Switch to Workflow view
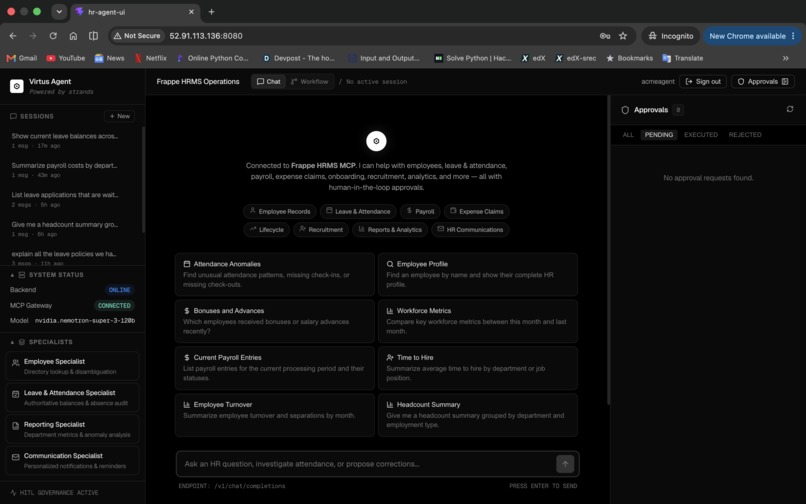 (309, 81)
